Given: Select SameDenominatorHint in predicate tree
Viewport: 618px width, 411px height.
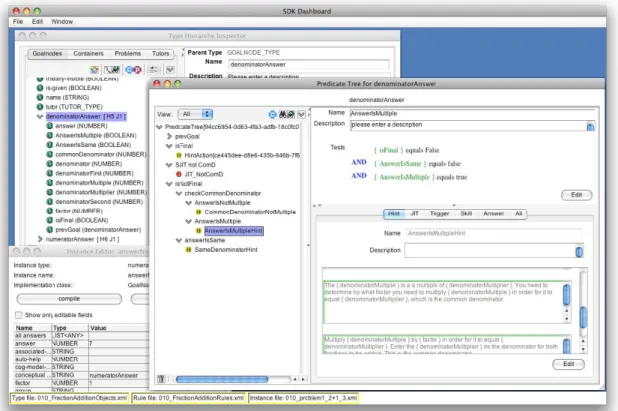Looking at the screenshot, I should [226, 250].
